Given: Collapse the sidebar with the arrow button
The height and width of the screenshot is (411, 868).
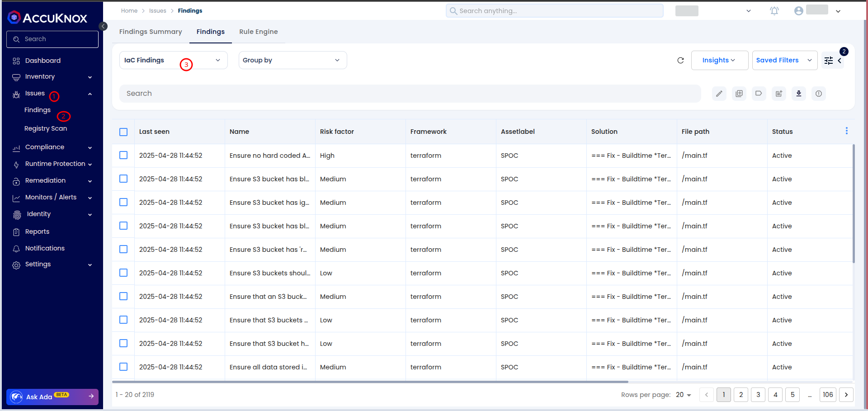Looking at the screenshot, I should 104,26.
